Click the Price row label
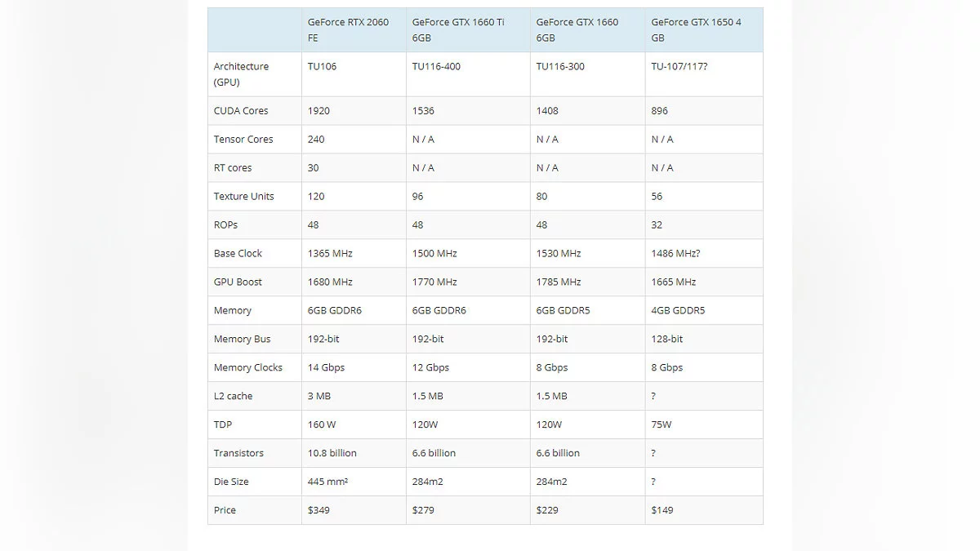 point(225,511)
